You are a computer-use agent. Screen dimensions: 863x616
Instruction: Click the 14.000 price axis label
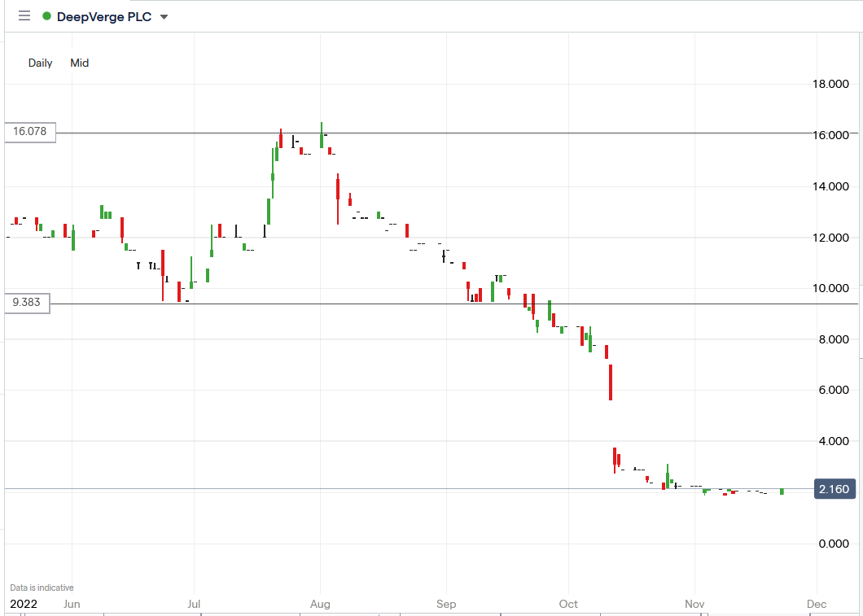tap(830, 186)
